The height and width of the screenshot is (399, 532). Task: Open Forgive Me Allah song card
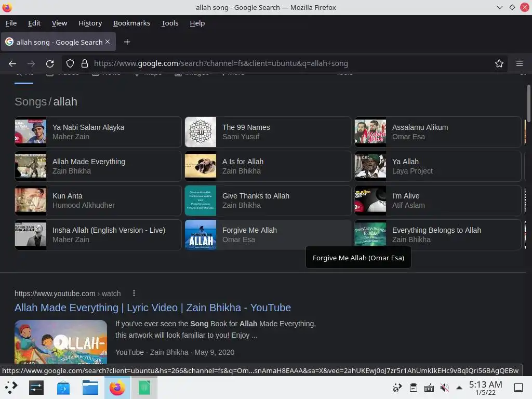point(268,235)
